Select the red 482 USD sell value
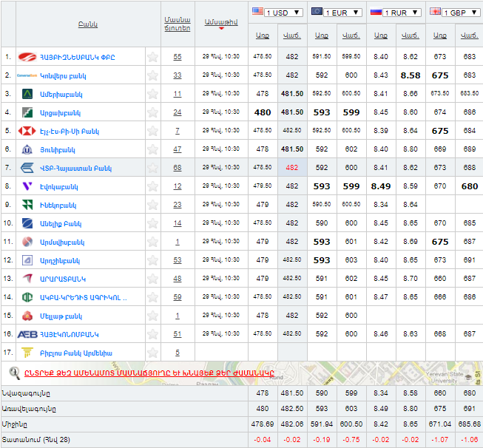This screenshot has width=483, height=448. 292,168
